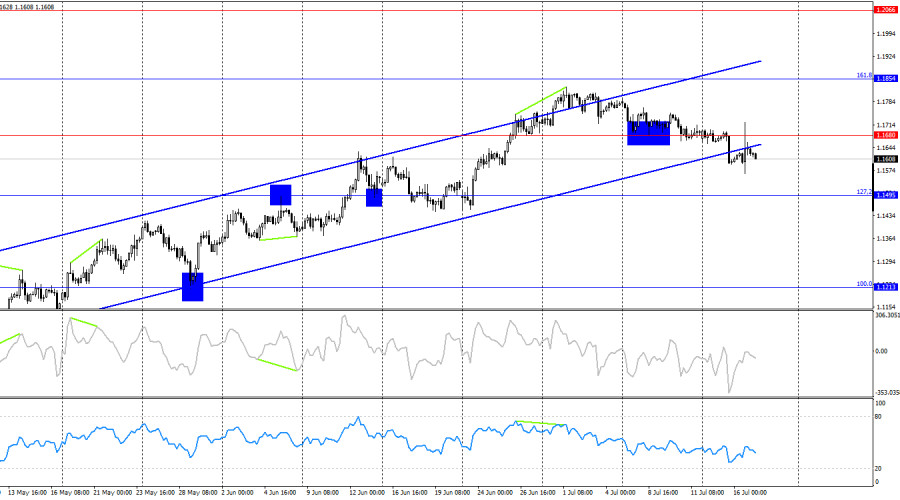Click the red 1.2066 price level tag
Viewport: 900px width, 500px height.
click(x=885, y=10)
